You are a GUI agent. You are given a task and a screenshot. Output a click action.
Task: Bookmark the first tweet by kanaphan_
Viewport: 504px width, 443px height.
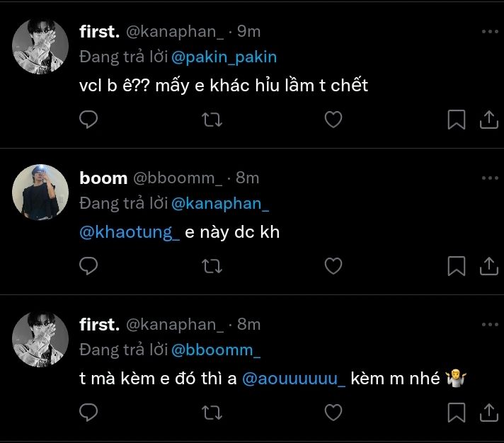click(x=457, y=120)
